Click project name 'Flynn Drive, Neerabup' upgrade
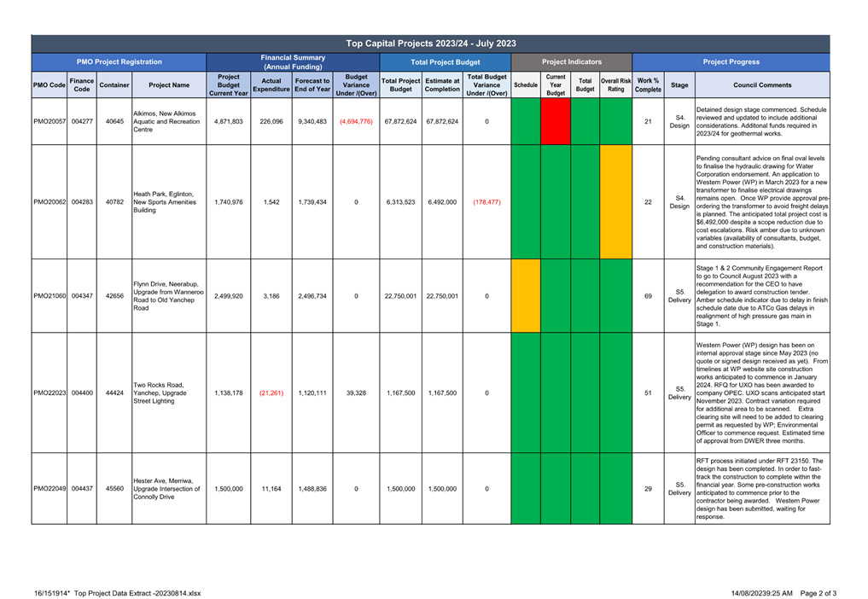The height and width of the screenshot is (599, 868). (168, 296)
